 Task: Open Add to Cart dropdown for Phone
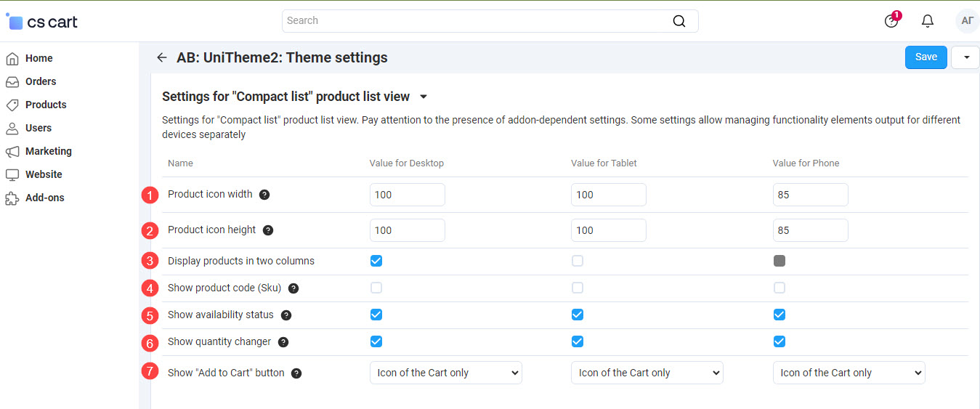point(849,373)
